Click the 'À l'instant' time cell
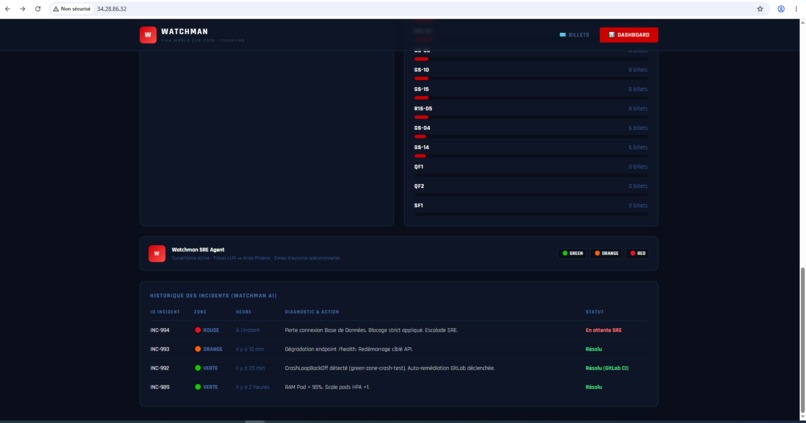Viewport: 806px width, 423px height. click(248, 330)
